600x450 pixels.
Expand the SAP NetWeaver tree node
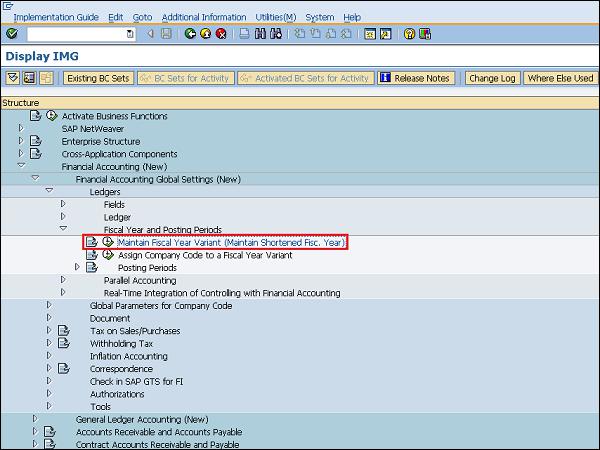[20, 128]
